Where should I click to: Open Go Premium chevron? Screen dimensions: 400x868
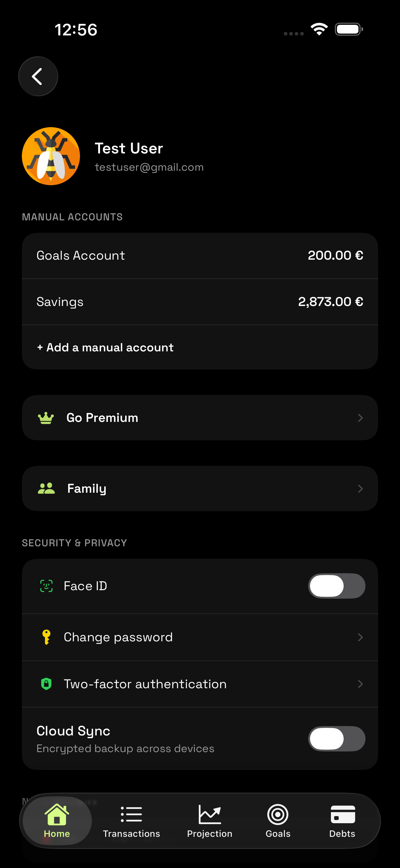[360, 418]
